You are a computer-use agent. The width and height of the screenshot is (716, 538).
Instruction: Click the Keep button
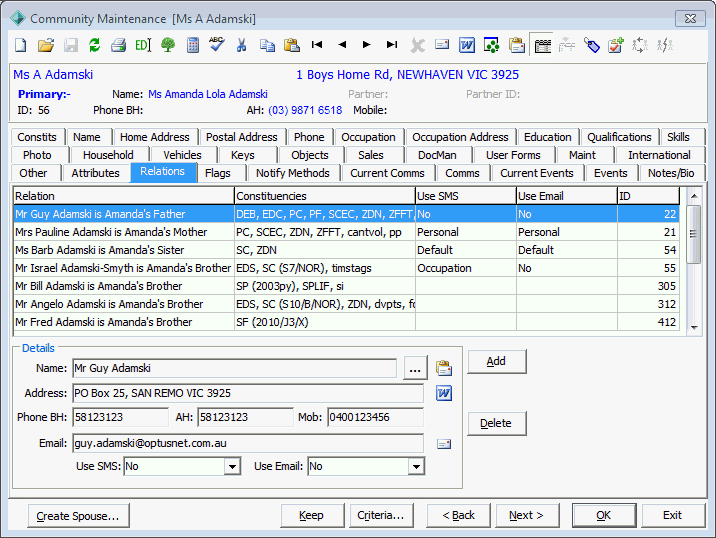(312, 516)
